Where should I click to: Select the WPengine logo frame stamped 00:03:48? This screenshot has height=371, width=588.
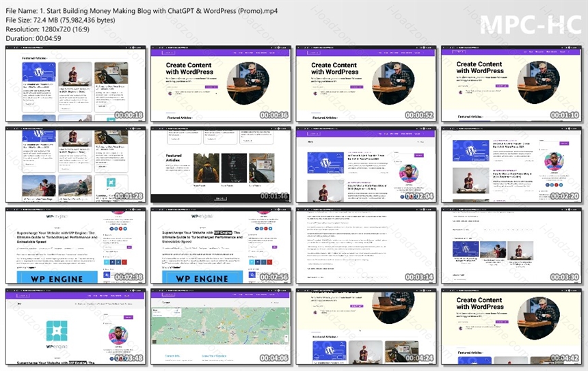76,327
